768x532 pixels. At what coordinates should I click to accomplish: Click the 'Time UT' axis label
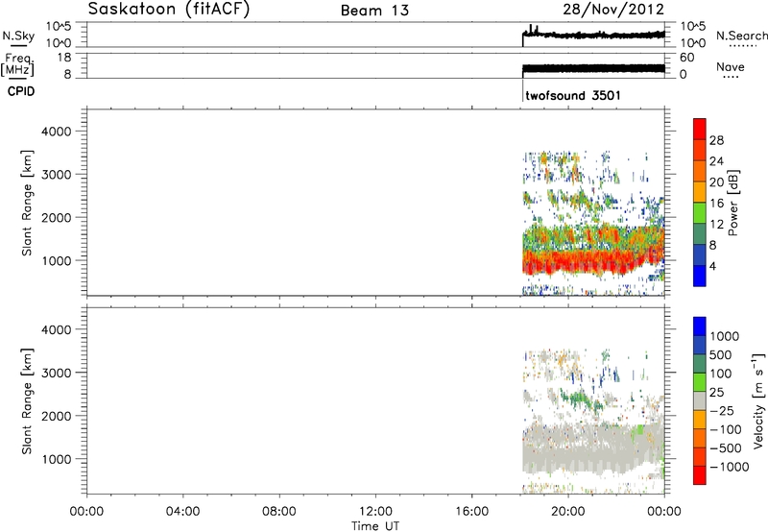[x=375, y=526]
